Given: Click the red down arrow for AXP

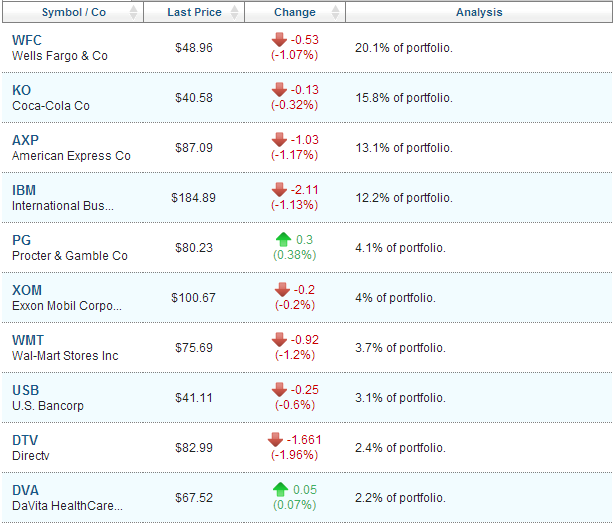Looking at the screenshot, I should point(279,140).
